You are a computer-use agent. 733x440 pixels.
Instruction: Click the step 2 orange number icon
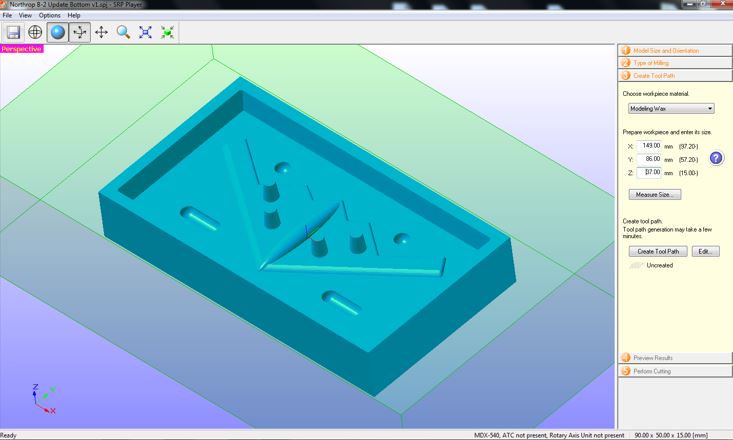click(x=625, y=63)
